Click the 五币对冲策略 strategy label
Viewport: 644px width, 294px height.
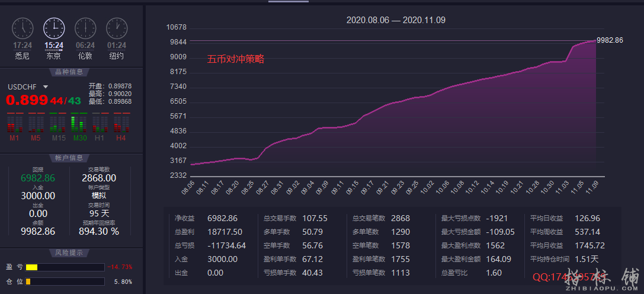[235, 59]
